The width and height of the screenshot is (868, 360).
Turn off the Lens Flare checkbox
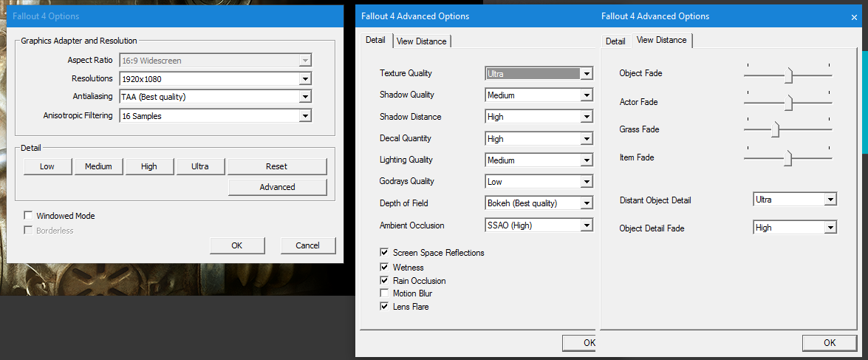[384, 306]
